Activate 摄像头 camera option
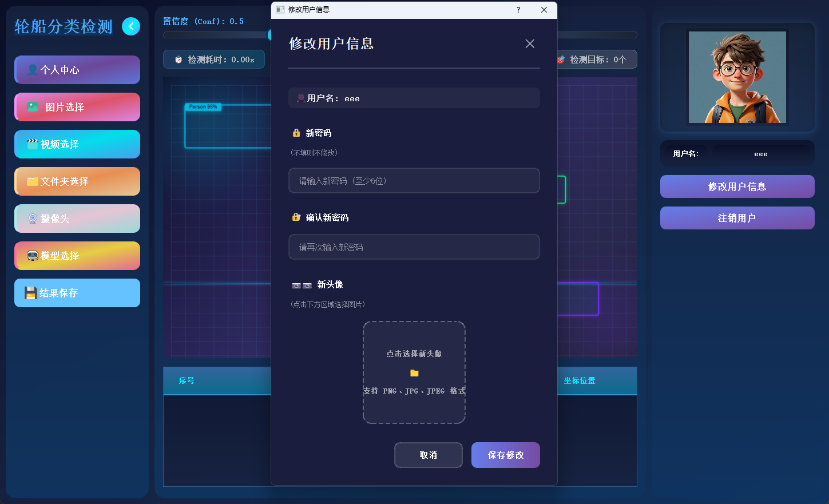 tap(77, 219)
